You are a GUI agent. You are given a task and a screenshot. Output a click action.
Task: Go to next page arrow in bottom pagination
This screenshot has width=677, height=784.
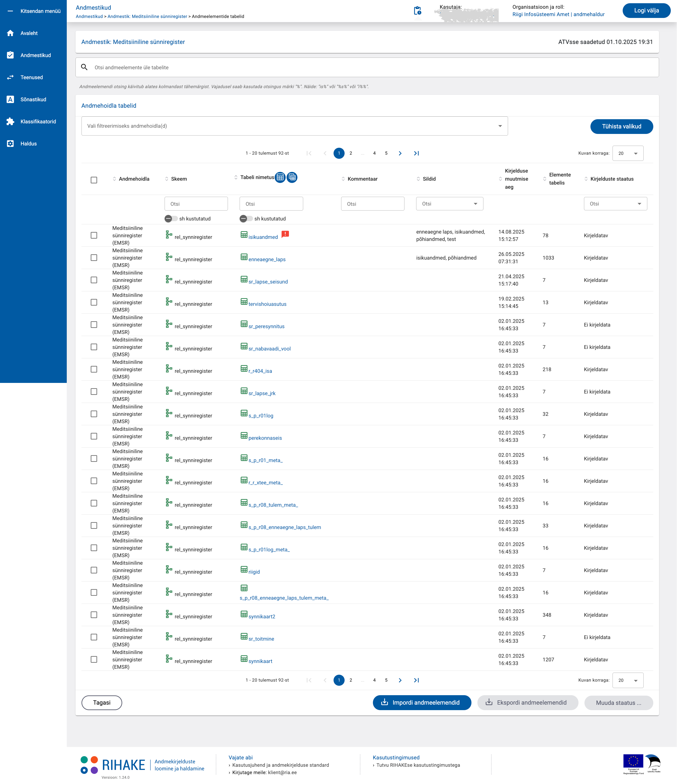coord(400,680)
